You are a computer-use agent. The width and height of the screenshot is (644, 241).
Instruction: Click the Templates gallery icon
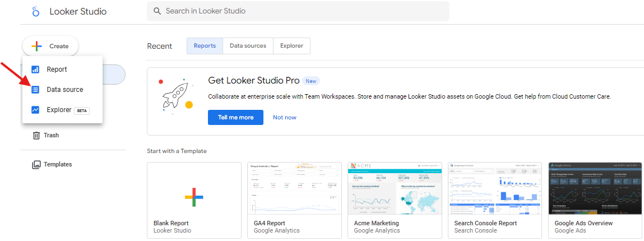36,164
